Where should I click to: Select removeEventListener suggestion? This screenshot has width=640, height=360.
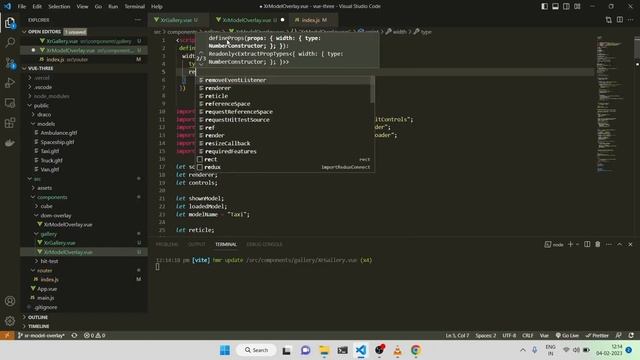point(284,80)
